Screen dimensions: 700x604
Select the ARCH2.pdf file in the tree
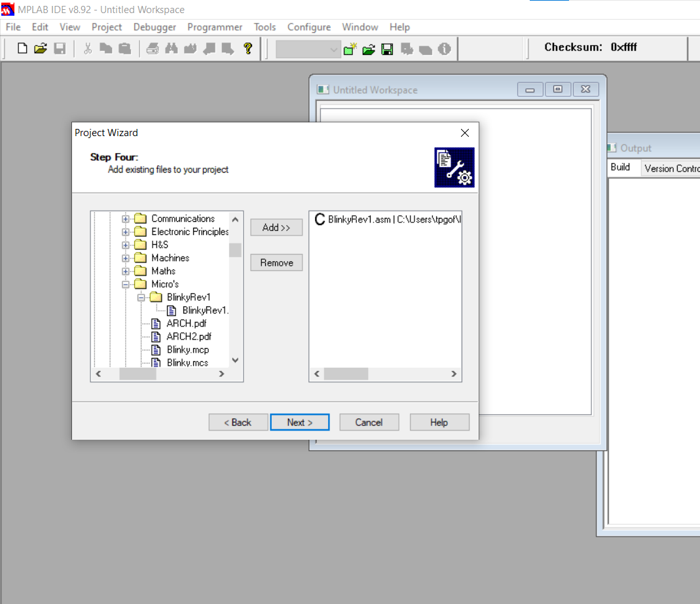click(x=189, y=337)
